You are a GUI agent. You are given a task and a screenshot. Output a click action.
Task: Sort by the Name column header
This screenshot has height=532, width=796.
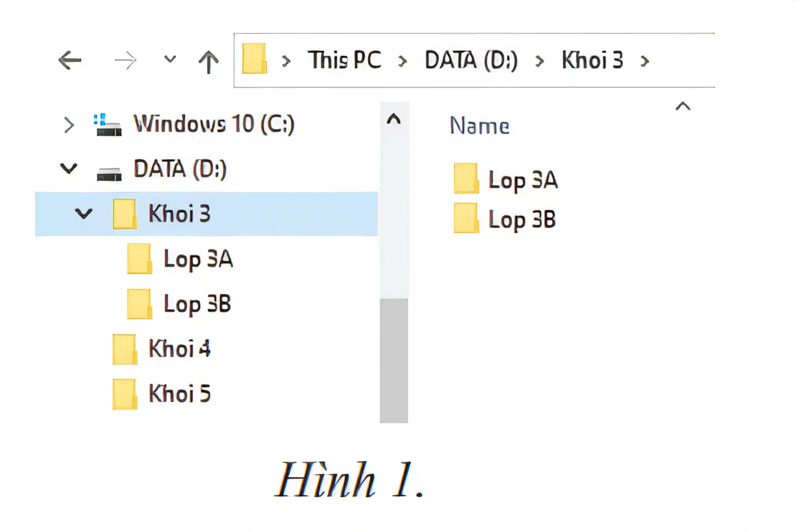(480, 125)
